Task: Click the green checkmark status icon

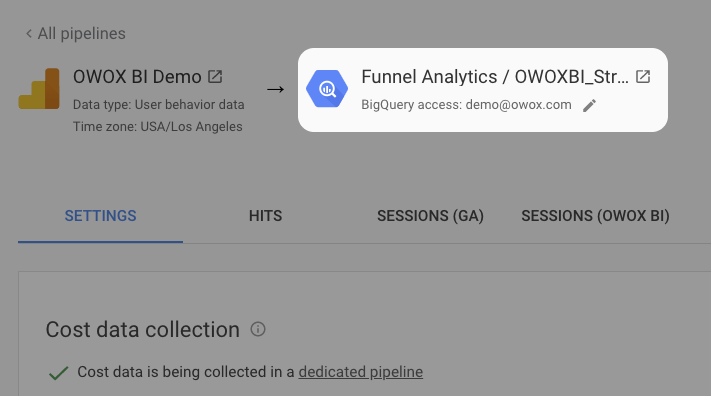Action: pyautogui.click(x=58, y=373)
